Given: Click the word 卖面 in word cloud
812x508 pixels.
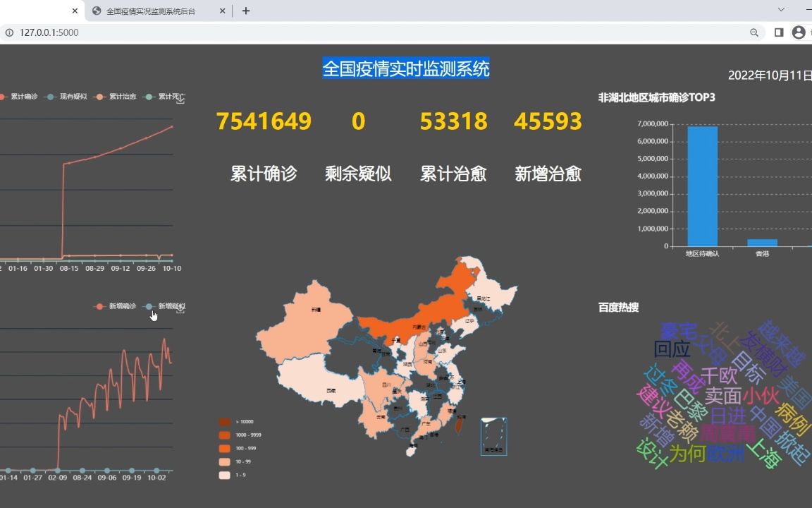Looking at the screenshot, I should 722,396.
